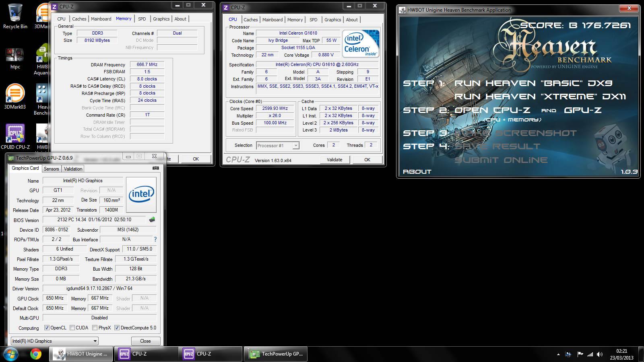Click ABOUT in HWBOT Heaven window
This screenshot has width=644, height=362.
(417, 172)
